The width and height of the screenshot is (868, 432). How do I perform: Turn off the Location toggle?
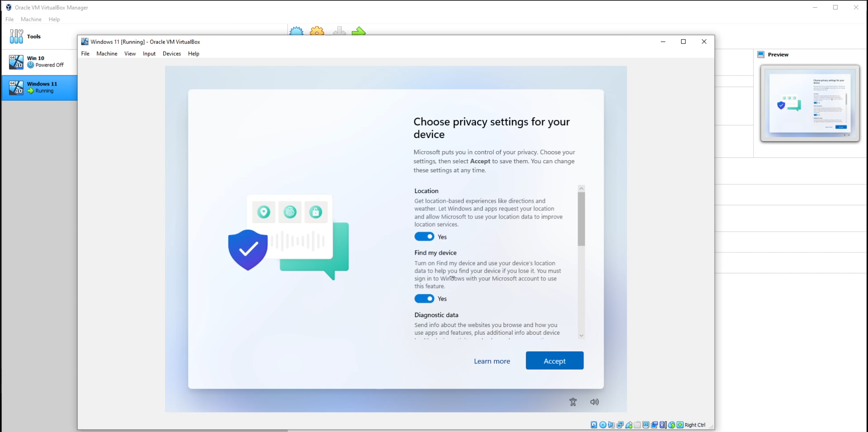[424, 237]
